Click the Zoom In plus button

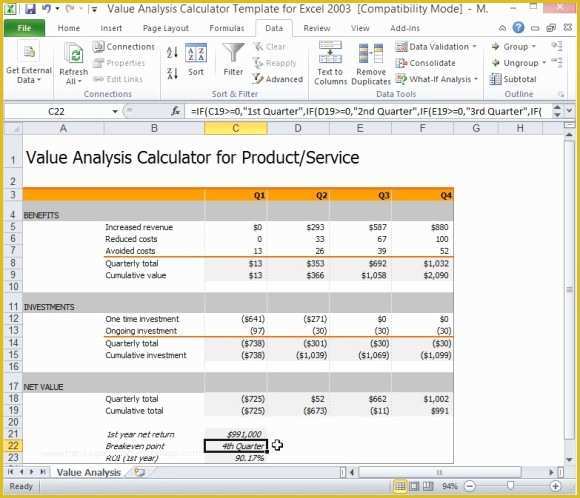click(x=555, y=486)
